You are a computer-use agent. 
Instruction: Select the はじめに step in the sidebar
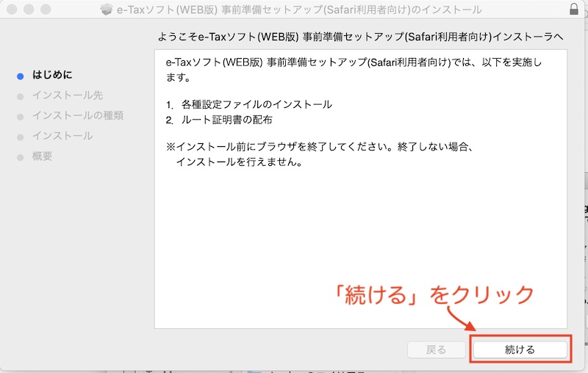52,74
